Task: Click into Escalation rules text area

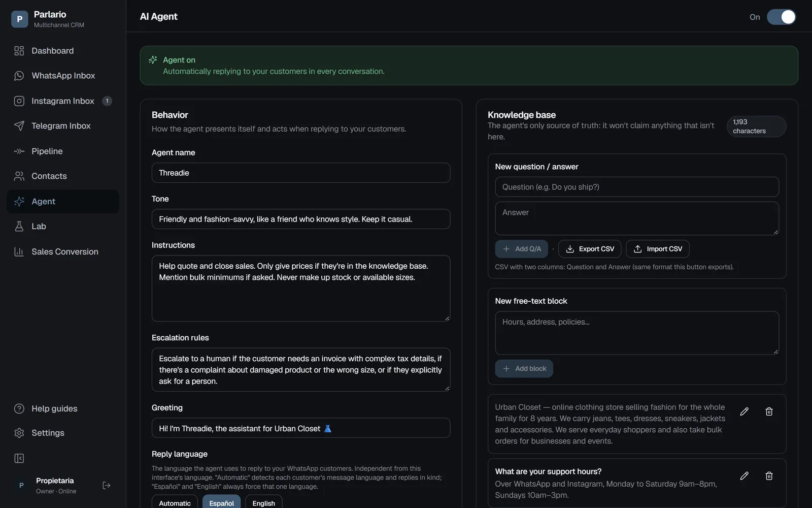Action: point(301,370)
